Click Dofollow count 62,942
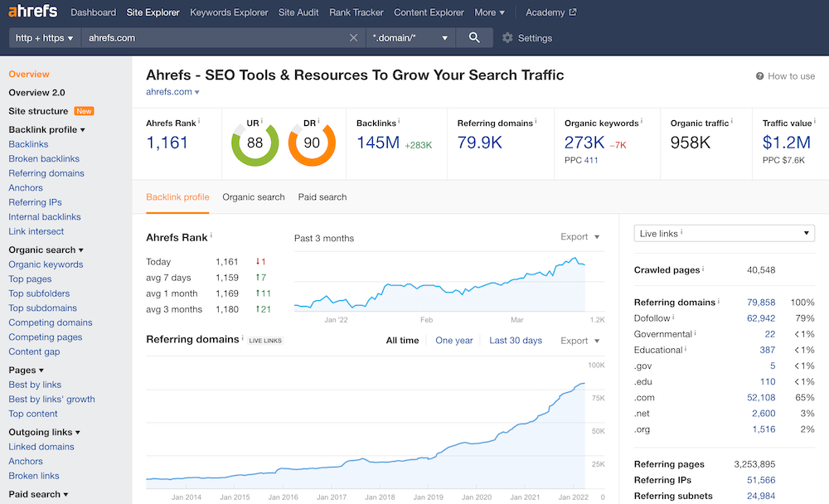This screenshot has height=504, width=829. (x=761, y=318)
